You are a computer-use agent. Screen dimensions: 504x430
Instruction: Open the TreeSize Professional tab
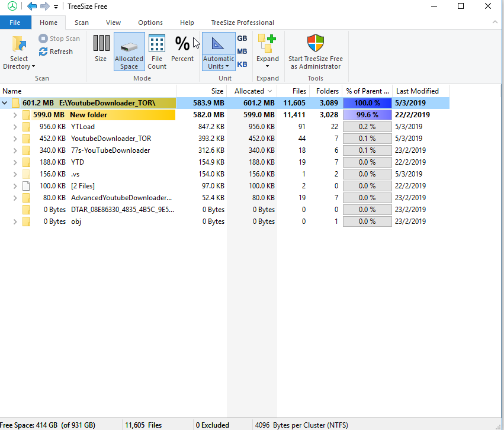pos(243,23)
